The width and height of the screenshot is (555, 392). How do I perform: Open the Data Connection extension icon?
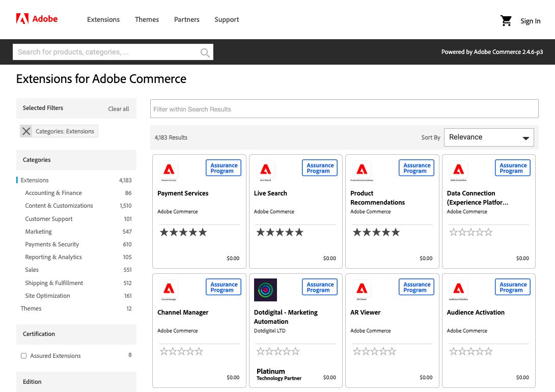click(458, 171)
